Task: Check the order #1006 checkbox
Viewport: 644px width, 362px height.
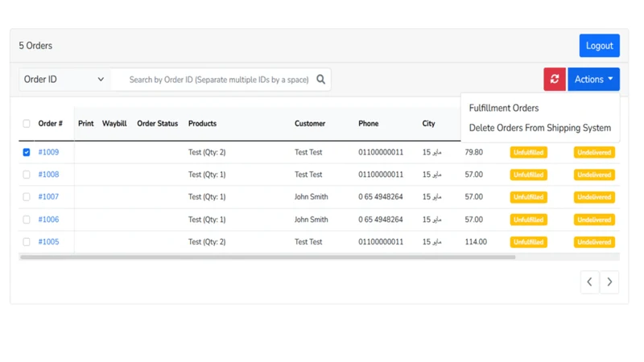Action: (x=27, y=220)
